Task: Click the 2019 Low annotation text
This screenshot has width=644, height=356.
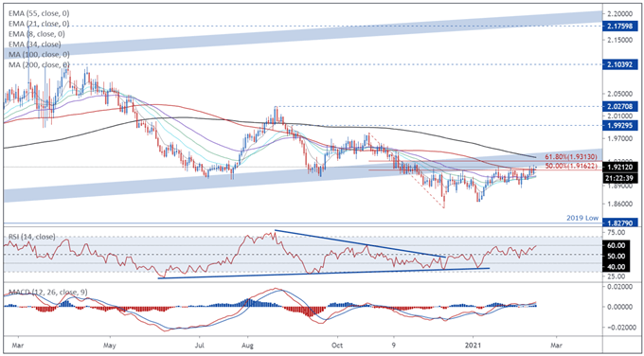Action: pyautogui.click(x=583, y=218)
